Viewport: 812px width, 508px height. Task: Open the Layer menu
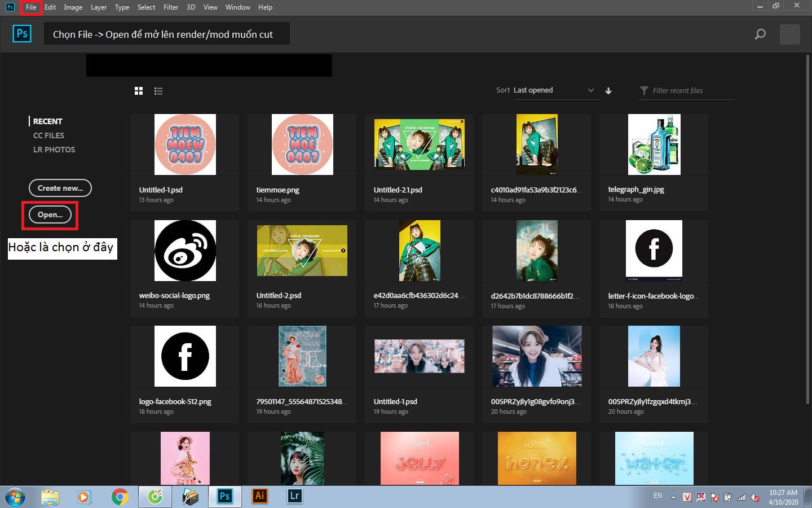[x=99, y=7]
